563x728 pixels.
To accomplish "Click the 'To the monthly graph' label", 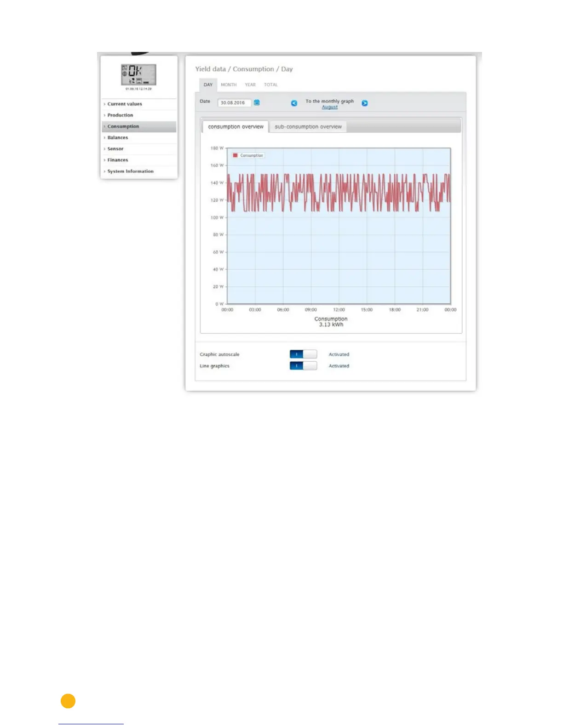I will point(330,101).
